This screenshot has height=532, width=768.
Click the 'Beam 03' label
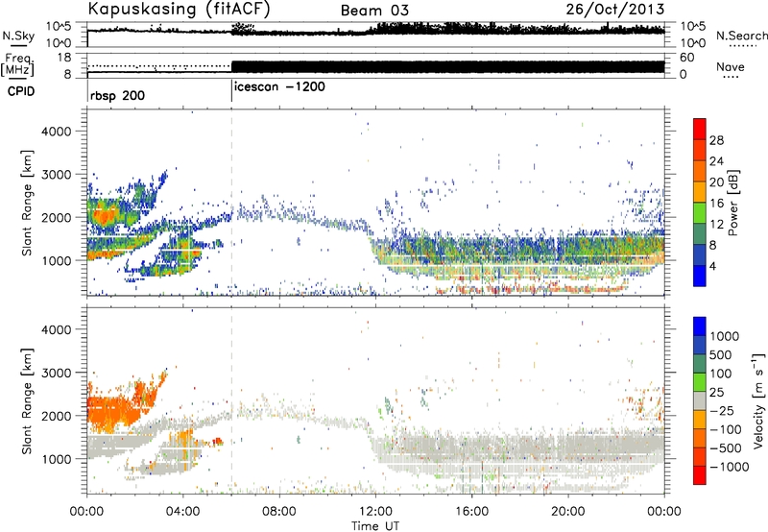point(374,11)
